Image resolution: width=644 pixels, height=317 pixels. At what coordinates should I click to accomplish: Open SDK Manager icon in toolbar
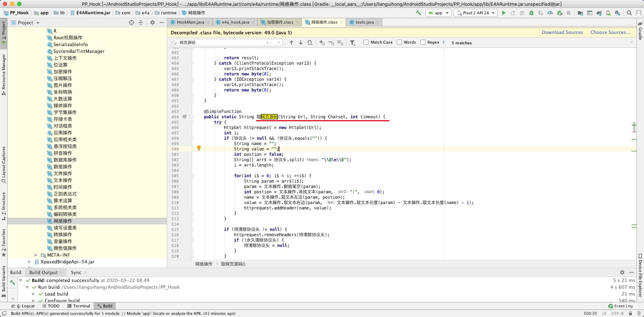(x=618, y=13)
